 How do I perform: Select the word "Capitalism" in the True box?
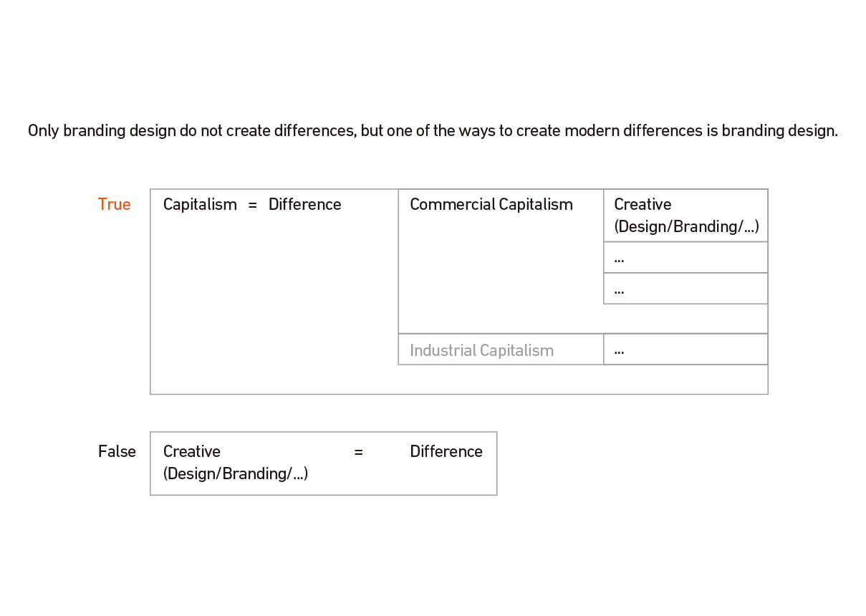tap(200, 205)
